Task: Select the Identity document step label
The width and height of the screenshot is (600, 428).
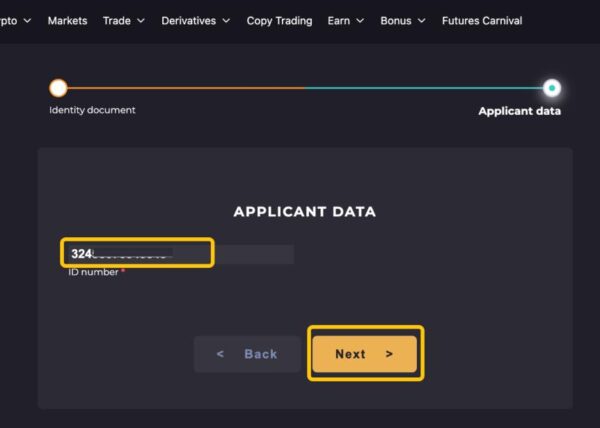Action: click(92, 110)
